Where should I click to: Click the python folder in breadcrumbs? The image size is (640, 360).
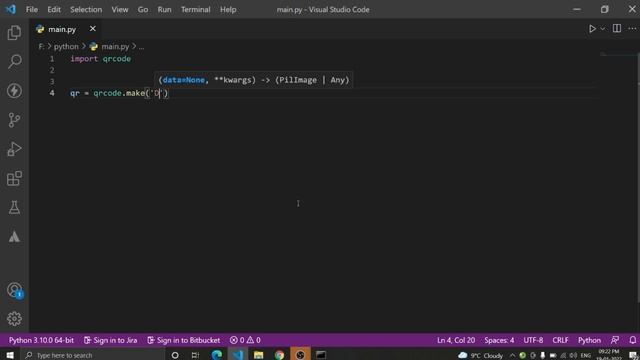click(x=66, y=47)
